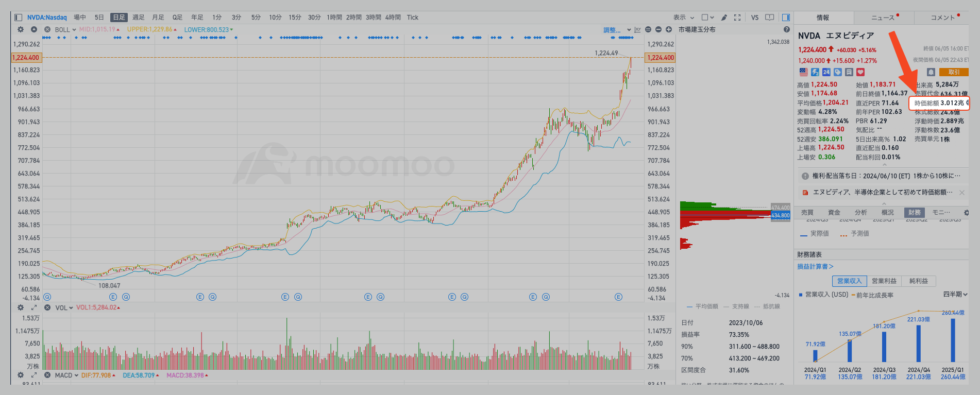This screenshot has height=395, width=980.
Task: Click the market distribution help icon
Action: tap(786, 29)
